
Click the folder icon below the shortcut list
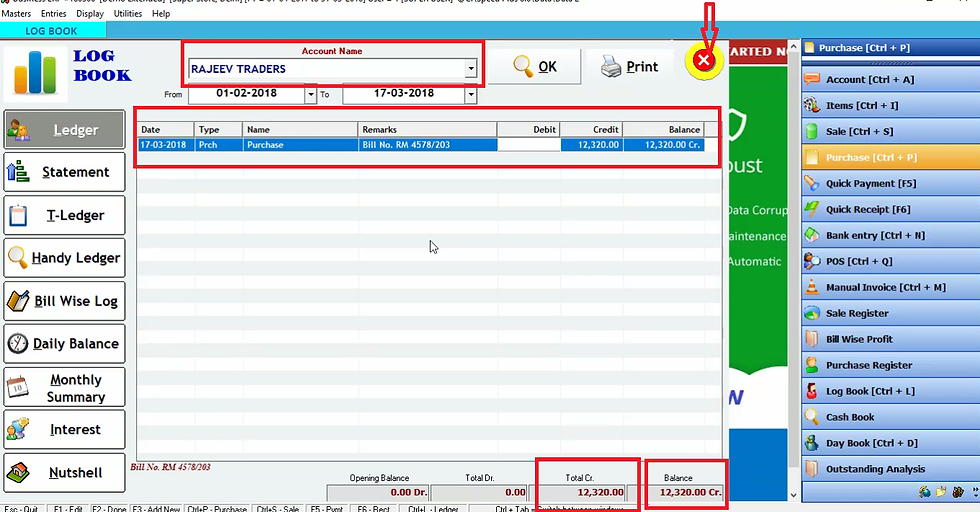point(941,492)
